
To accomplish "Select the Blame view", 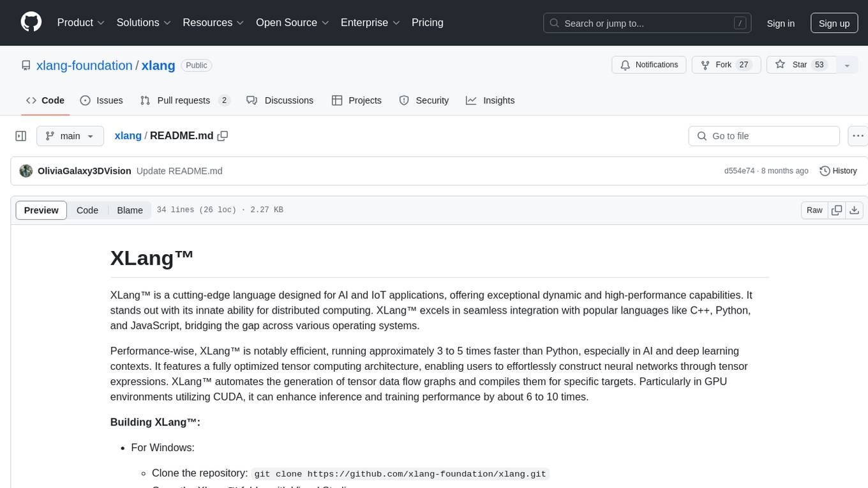I will click(130, 210).
